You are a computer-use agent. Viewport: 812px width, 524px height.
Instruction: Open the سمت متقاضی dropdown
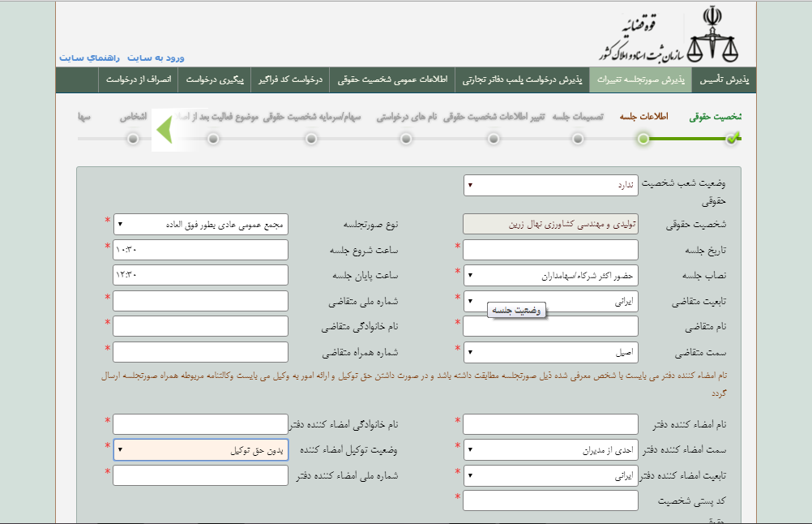coord(550,353)
